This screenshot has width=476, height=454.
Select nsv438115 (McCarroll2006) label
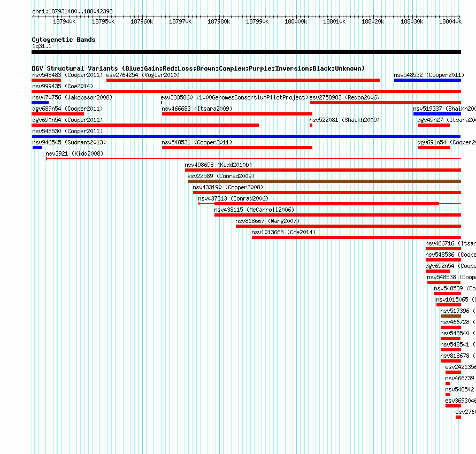point(254,210)
